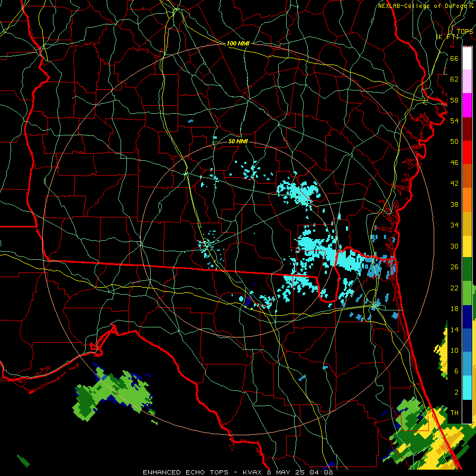
Task: Pick the dark red legend swatch
Action: point(467,129)
